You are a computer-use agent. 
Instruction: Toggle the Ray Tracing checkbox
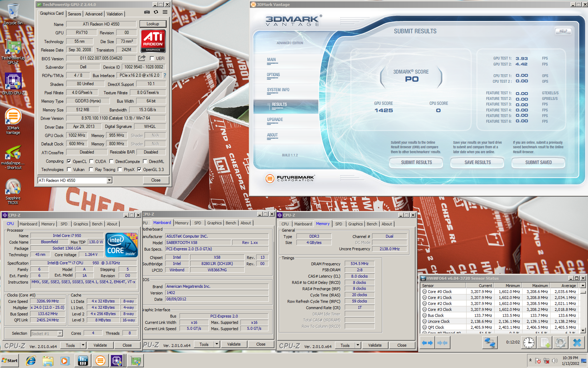tap(91, 170)
